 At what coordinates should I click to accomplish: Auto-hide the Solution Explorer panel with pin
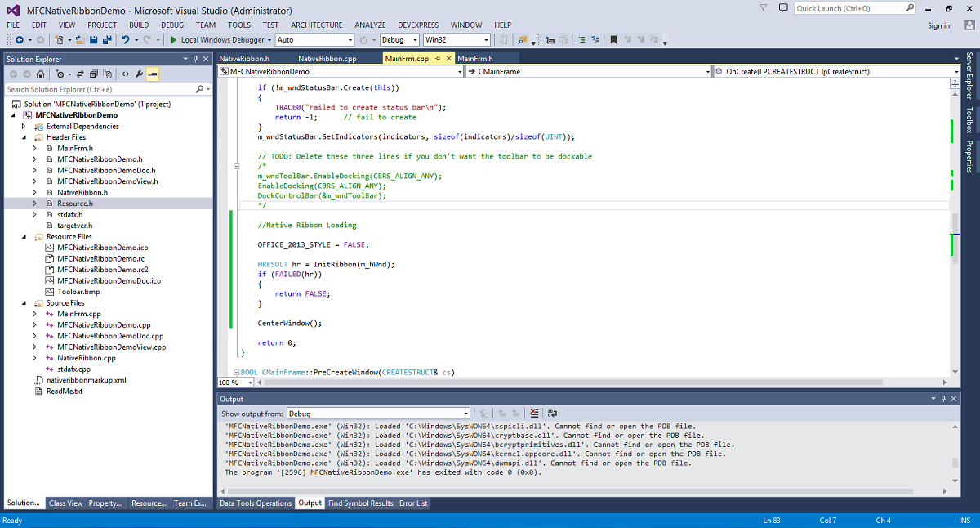coord(195,59)
